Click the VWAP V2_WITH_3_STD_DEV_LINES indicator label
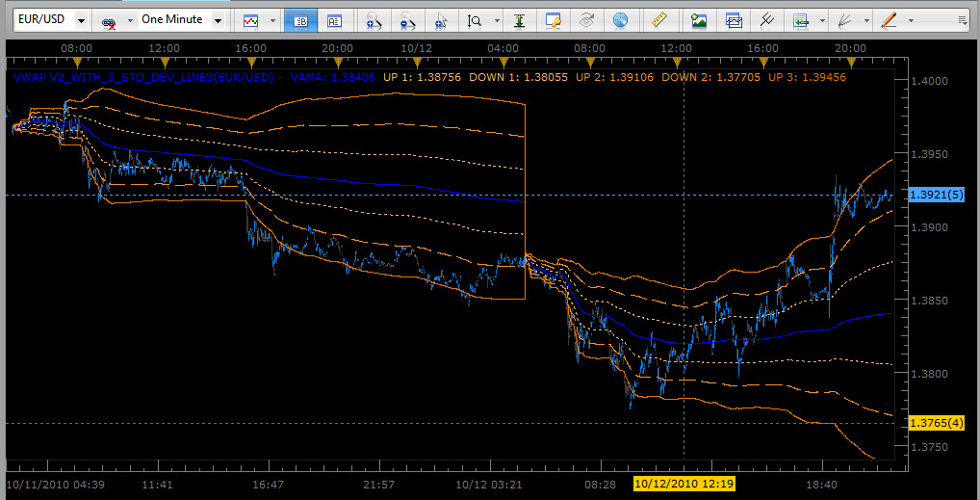980x500 pixels. click(x=144, y=78)
